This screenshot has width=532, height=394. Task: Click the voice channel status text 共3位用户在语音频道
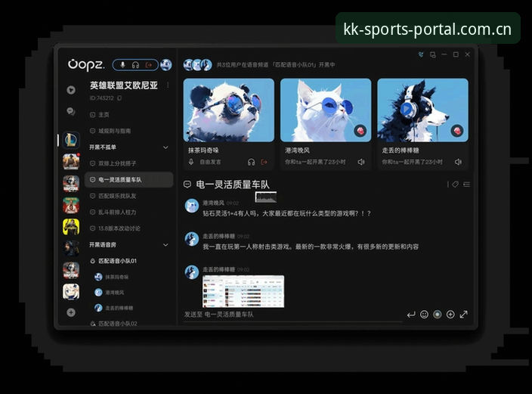276,64
